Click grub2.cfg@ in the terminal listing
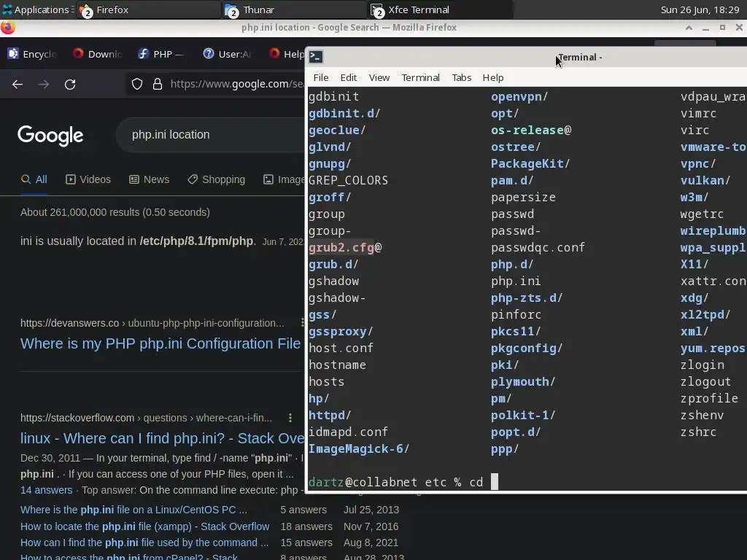 tap(345, 248)
